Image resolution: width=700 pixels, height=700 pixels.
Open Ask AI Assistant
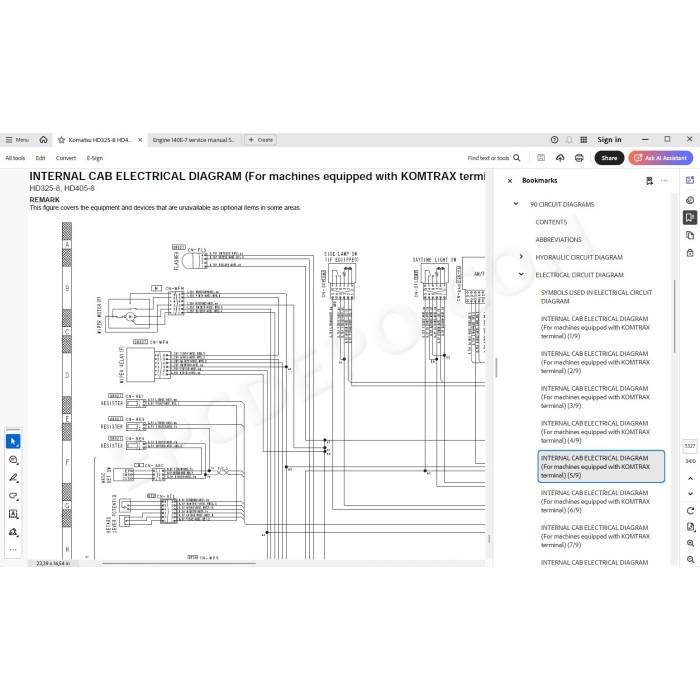(661, 158)
